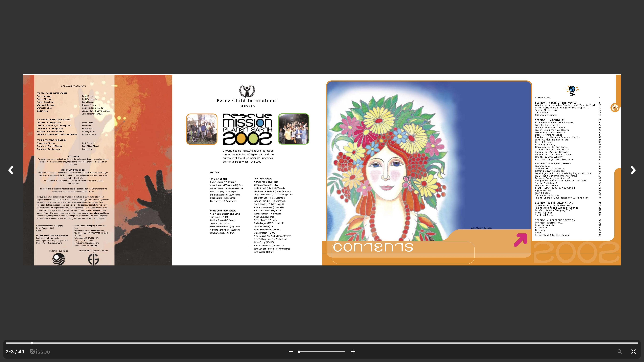Open the right group photo thumbnail
This screenshot has width=644, height=362.
pos(294,129)
